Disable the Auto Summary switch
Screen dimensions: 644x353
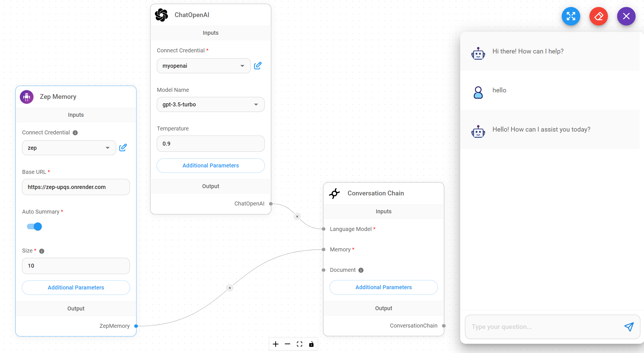pos(34,226)
